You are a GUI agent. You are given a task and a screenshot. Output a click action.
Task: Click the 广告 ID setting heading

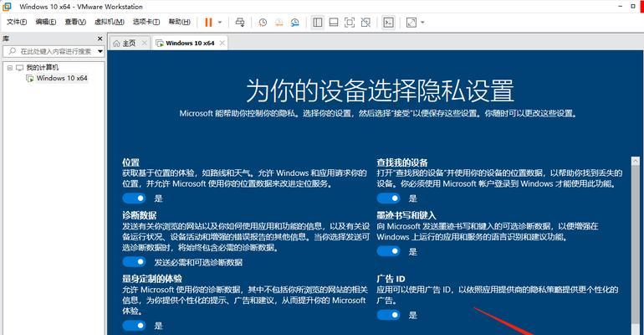(391, 279)
